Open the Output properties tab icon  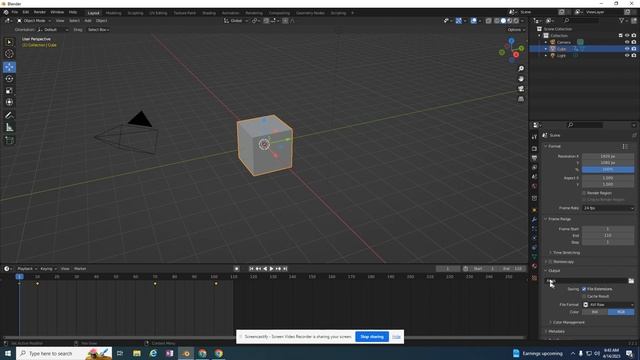[534, 158]
